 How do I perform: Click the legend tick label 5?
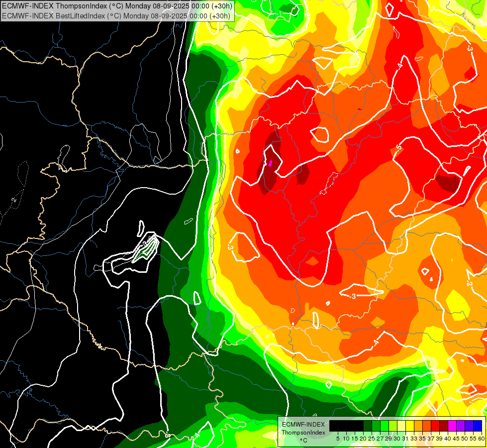pos(338,439)
